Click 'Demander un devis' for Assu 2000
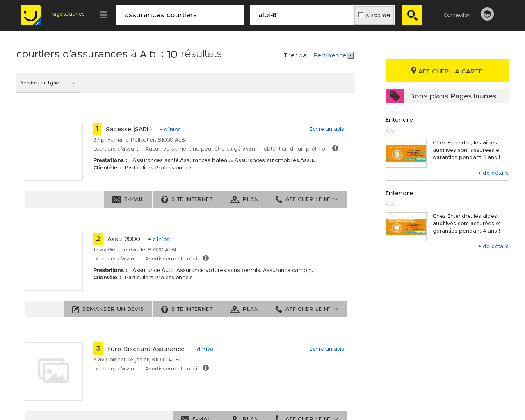Screen dimensions: 525x420 tap(108, 309)
